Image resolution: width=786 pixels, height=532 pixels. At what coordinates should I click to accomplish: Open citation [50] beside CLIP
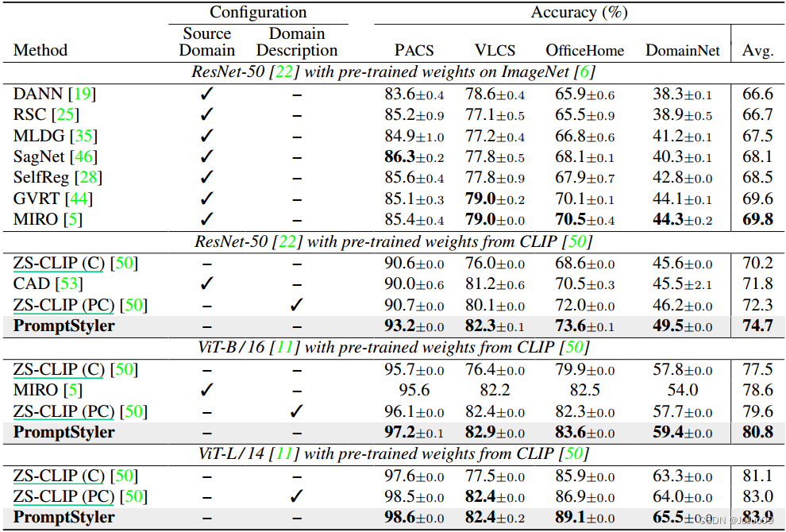[580, 242]
